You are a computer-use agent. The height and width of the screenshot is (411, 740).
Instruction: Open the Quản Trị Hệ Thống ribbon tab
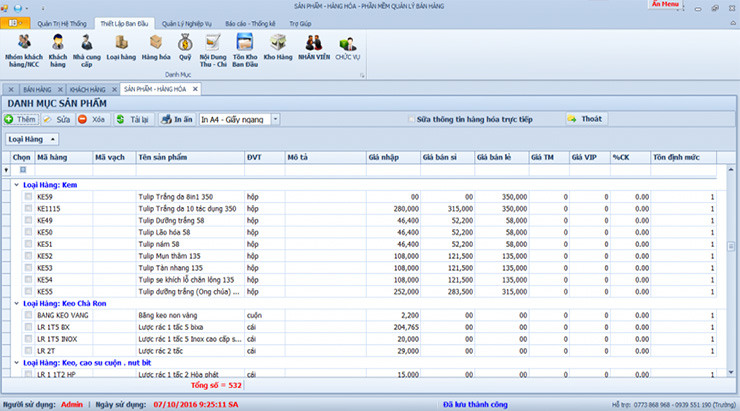(x=62, y=24)
